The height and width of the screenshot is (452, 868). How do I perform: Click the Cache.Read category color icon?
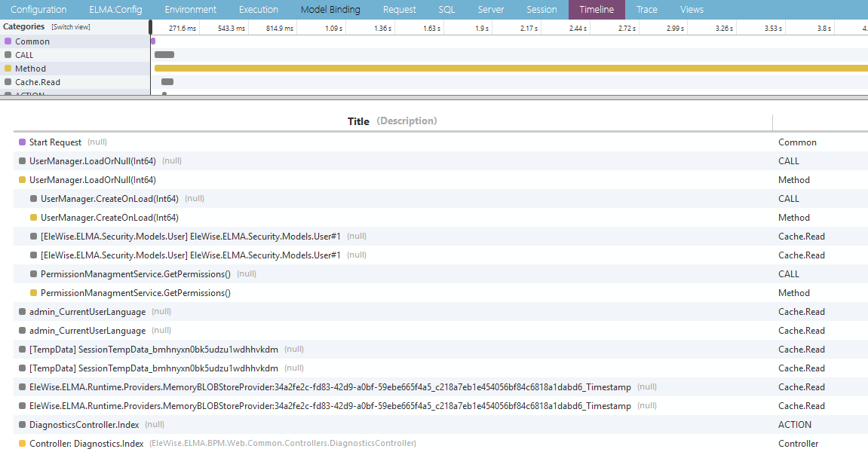tap(8, 82)
